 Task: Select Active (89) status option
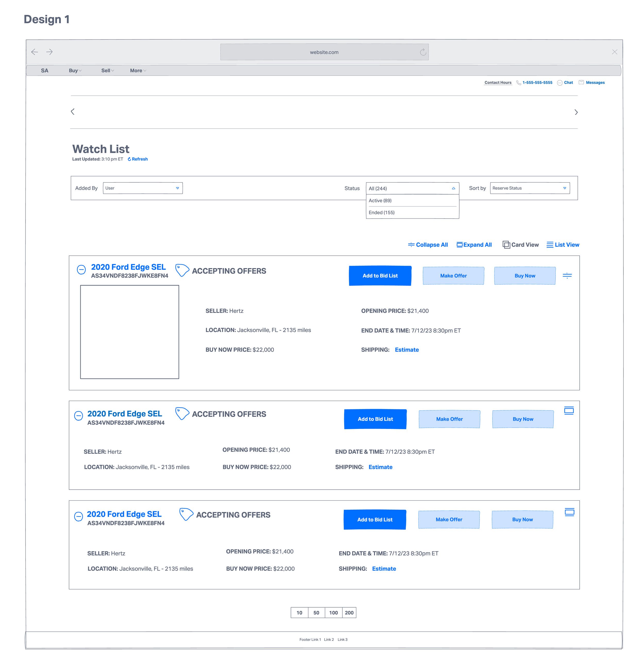pyautogui.click(x=412, y=201)
